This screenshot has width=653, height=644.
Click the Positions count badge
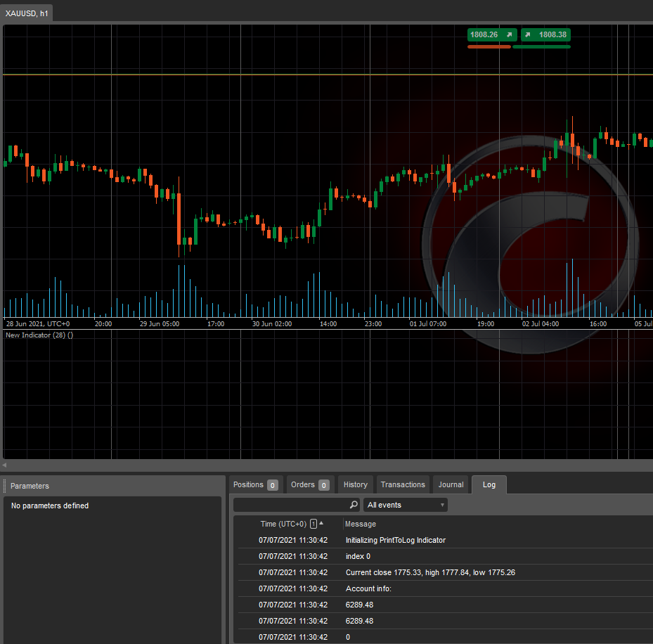coord(272,485)
